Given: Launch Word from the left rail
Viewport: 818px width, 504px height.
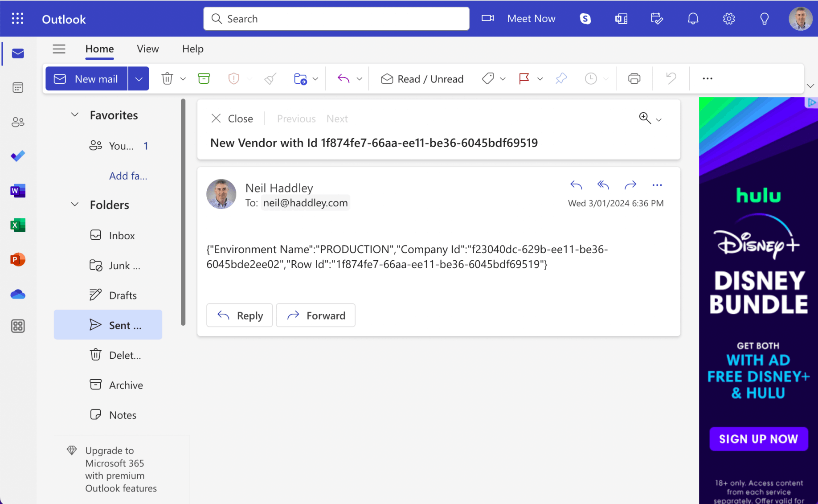Looking at the screenshot, I should tap(18, 191).
